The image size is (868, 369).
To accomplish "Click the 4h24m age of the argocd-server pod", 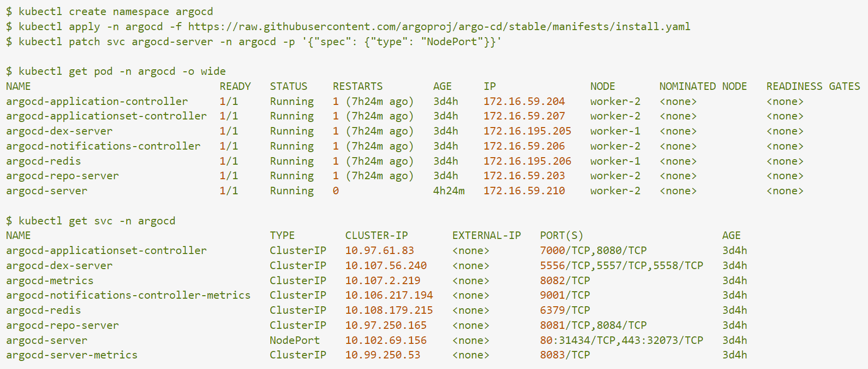I will tap(449, 191).
